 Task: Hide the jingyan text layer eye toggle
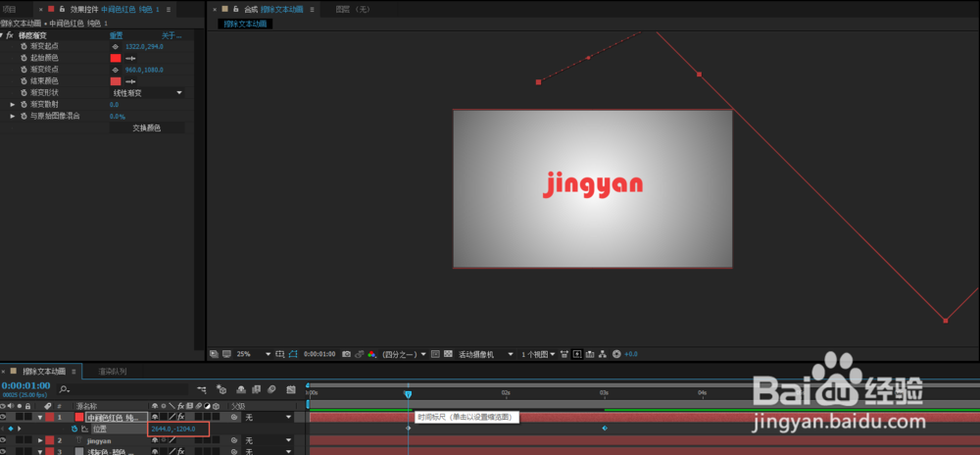(x=3, y=440)
